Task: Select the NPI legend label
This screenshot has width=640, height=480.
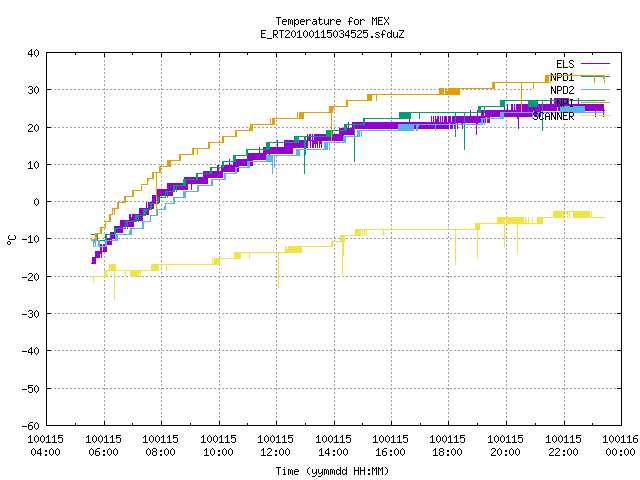Action: tap(565, 103)
